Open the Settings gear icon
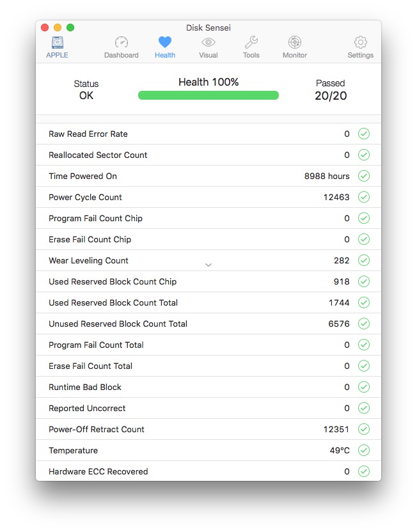This screenshot has height=532, width=417. (x=360, y=43)
